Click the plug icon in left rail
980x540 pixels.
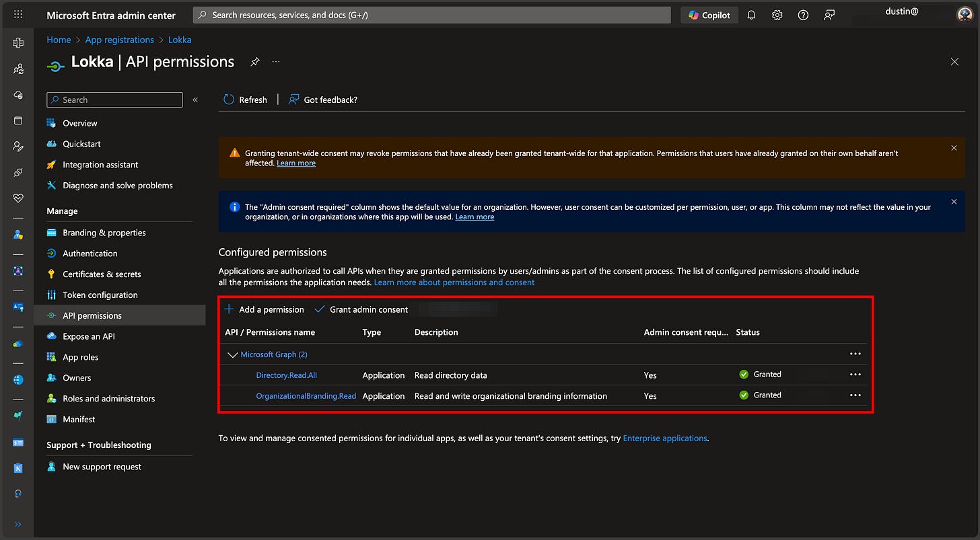[x=18, y=173]
